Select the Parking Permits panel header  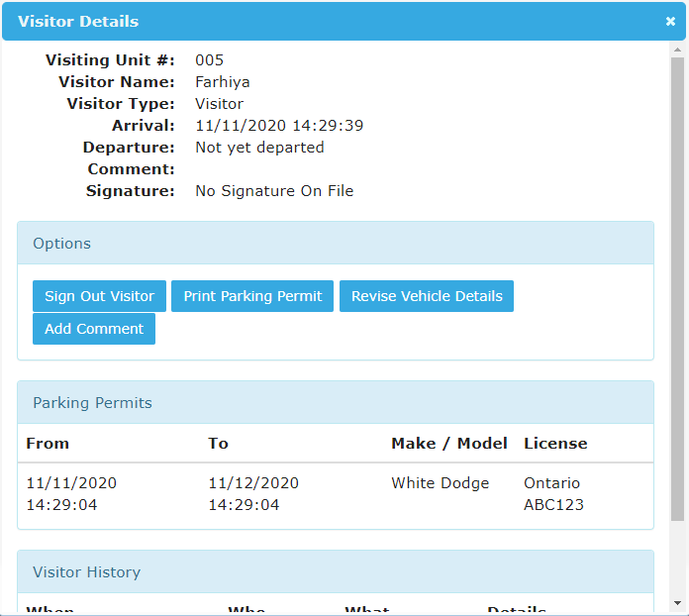(x=336, y=403)
